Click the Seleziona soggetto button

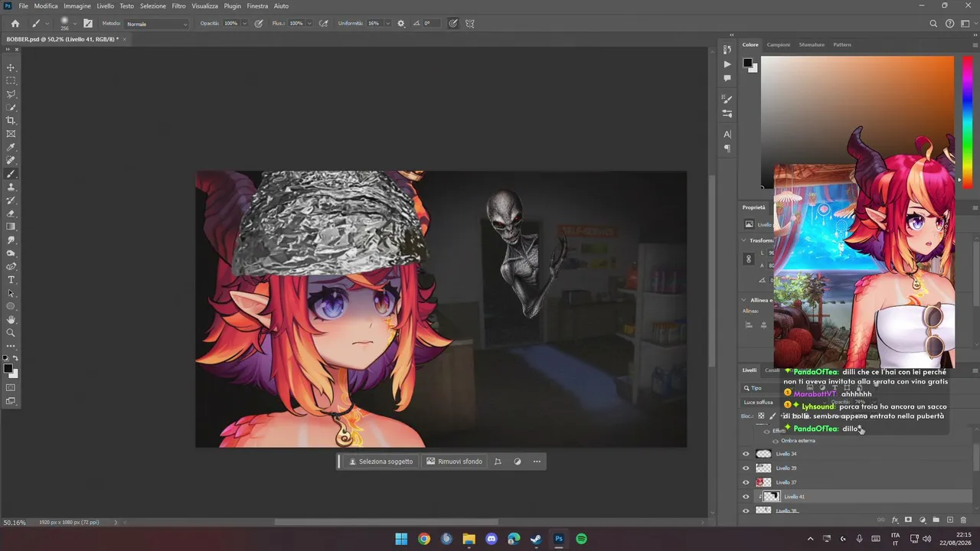pyautogui.click(x=381, y=461)
